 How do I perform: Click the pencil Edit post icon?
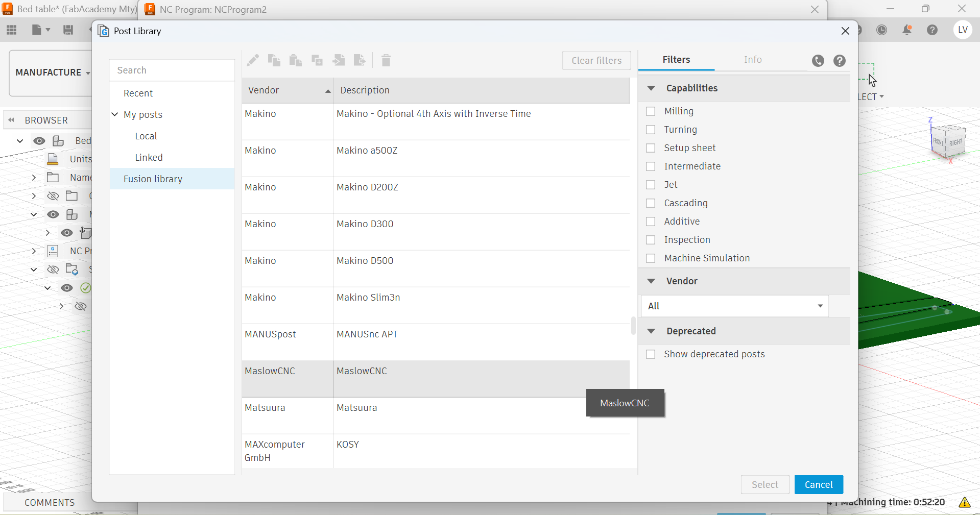[253, 60]
